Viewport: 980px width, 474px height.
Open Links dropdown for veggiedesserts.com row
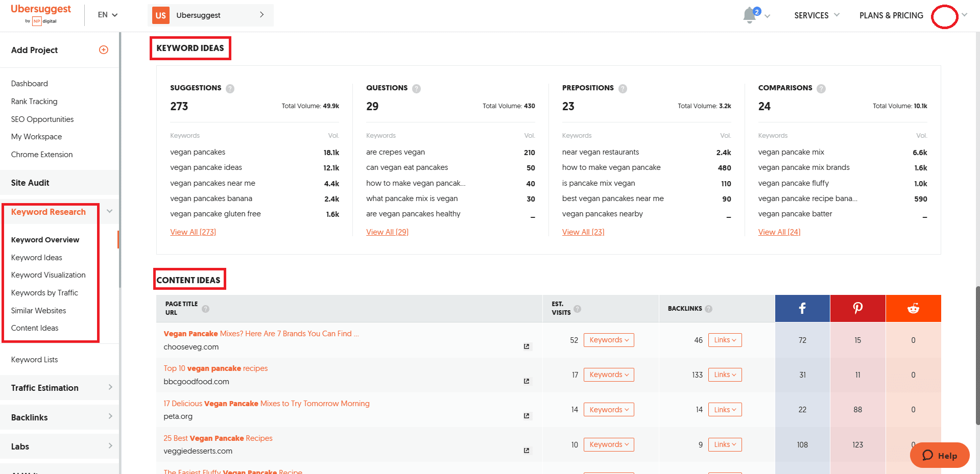point(725,444)
